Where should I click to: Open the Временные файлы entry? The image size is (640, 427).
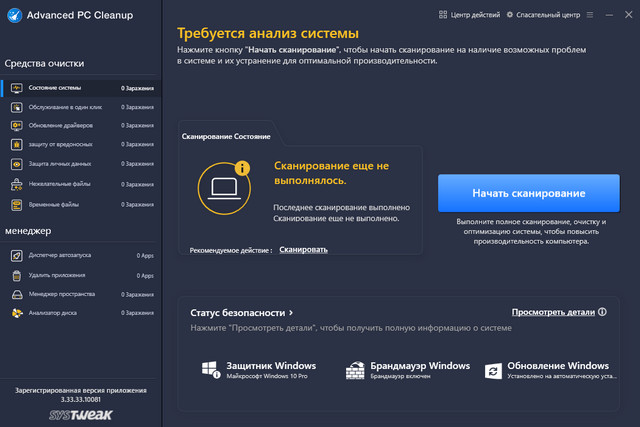pyautogui.click(x=82, y=205)
